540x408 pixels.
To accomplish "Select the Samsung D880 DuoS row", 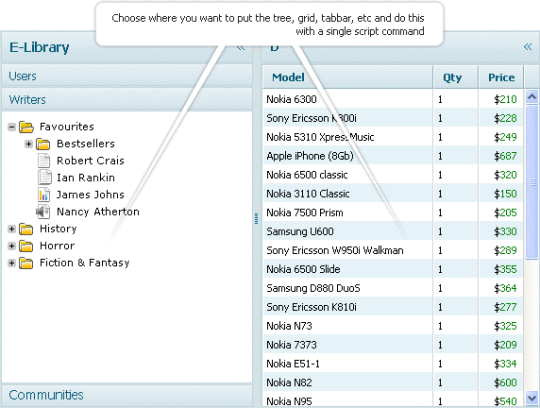I will (x=393, y=288).
